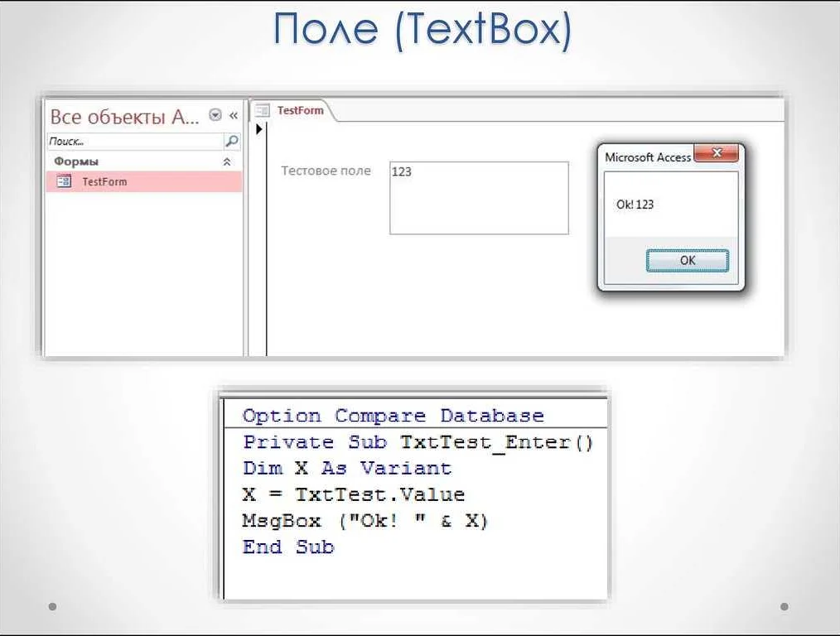840x636 pixels.
Task: Click the Все объекты A... pane title
Action: [x=124, y=116]
